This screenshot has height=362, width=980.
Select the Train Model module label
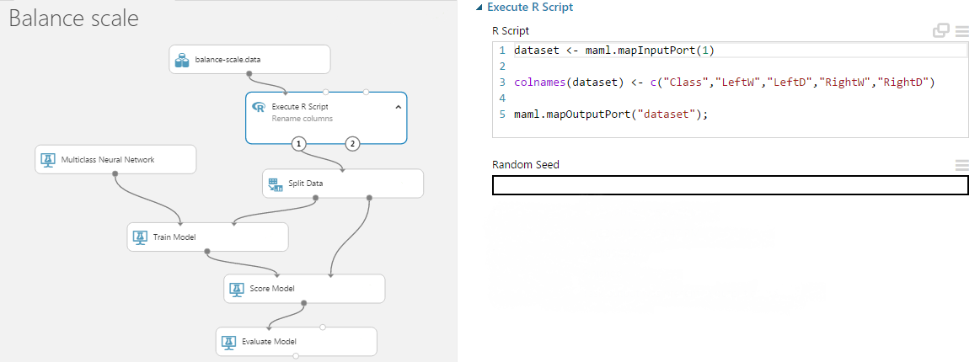(x=174, y=237)
